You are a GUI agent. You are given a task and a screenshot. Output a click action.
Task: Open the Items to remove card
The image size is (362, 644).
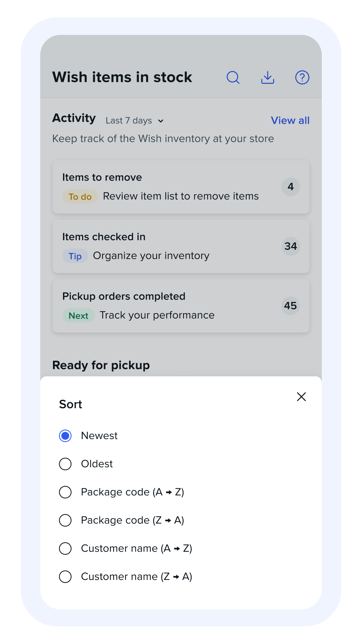[x=181, y=187]
